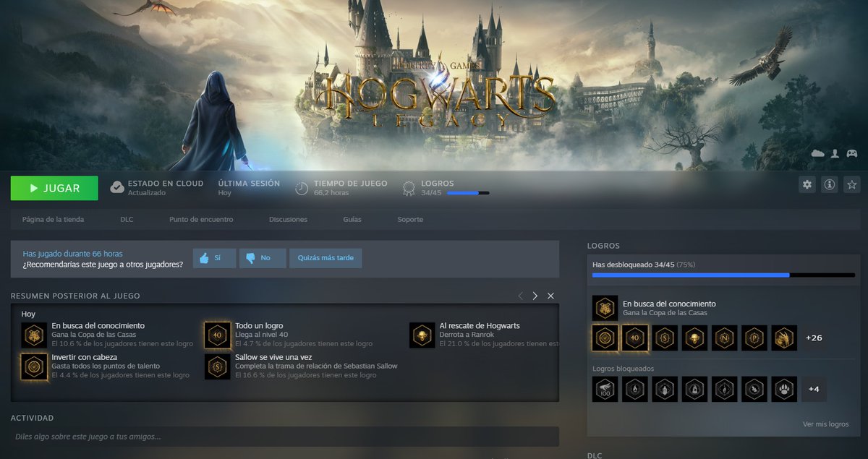The height and width of the screenshot is (459, 868).
Task: Click 'Al rescate de Hogwarts' achievement title
Action: (479, 326)
